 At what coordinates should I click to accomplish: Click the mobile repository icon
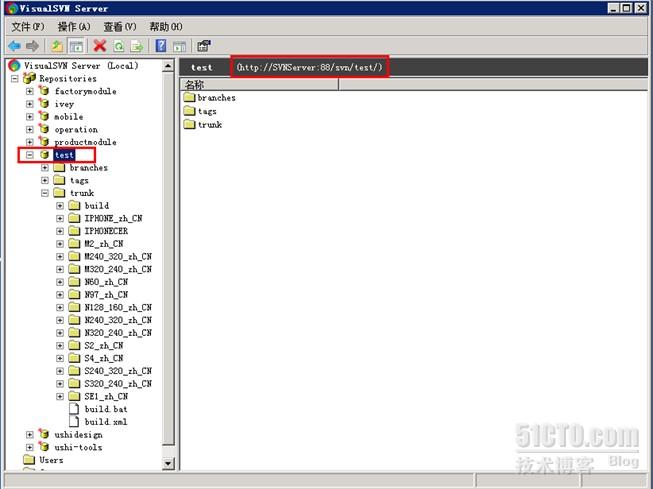[44, 116]
